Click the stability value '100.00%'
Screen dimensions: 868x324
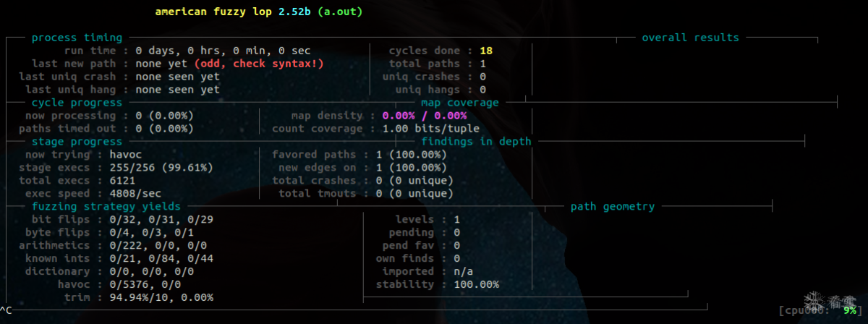[476, 285]
